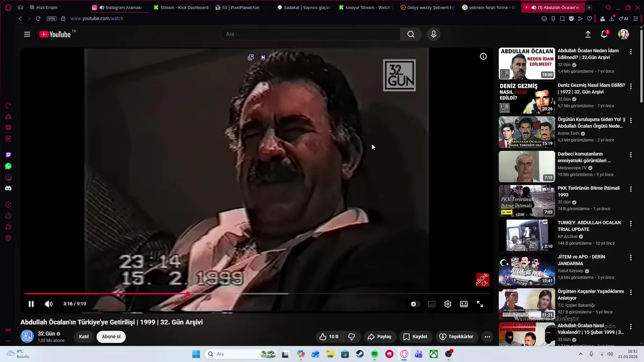The width and height of the screenshot is (644, 362).
Task: Open Steam from the Windows taskbar
Action: [x=360, y=354]
